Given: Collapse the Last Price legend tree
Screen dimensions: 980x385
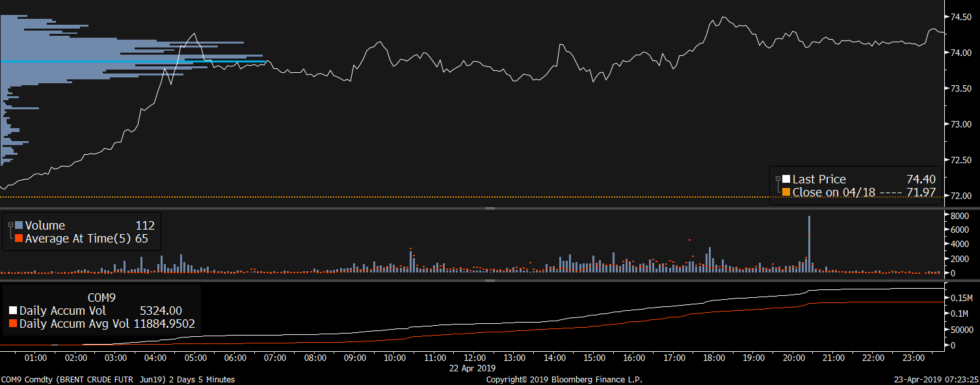Looking at the screenshot, I should click(778, 179).
